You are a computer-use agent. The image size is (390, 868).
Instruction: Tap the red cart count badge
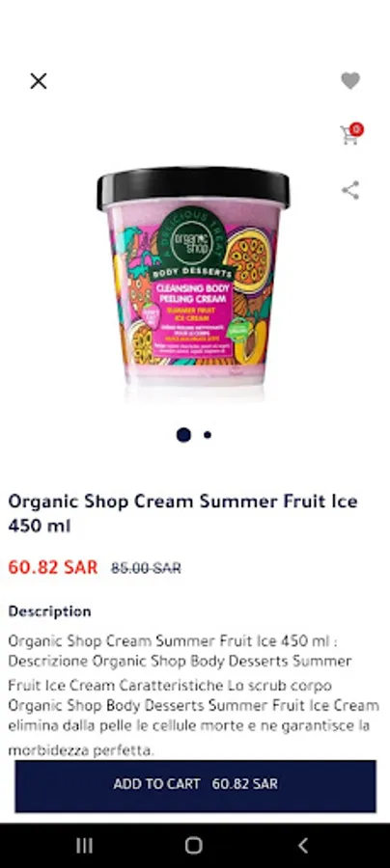click(x=357, y=129)
